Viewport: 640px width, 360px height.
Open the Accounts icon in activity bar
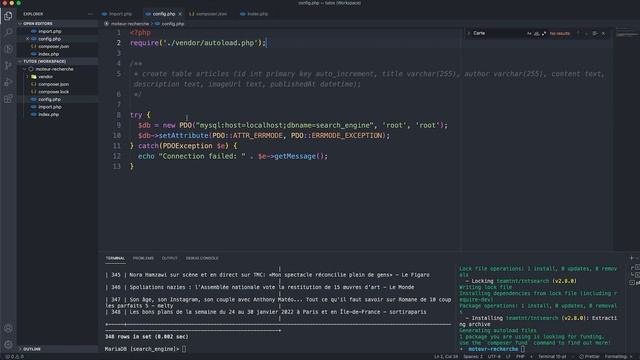point(8,328)
